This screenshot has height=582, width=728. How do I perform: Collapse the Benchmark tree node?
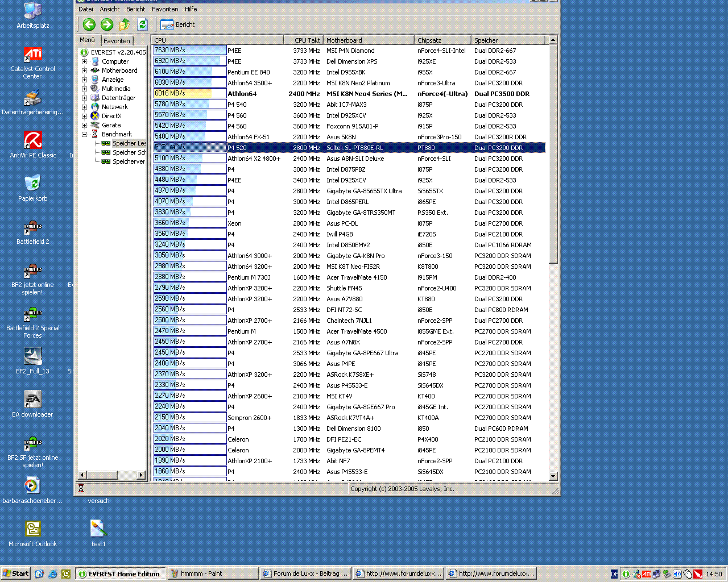point(85,134)
